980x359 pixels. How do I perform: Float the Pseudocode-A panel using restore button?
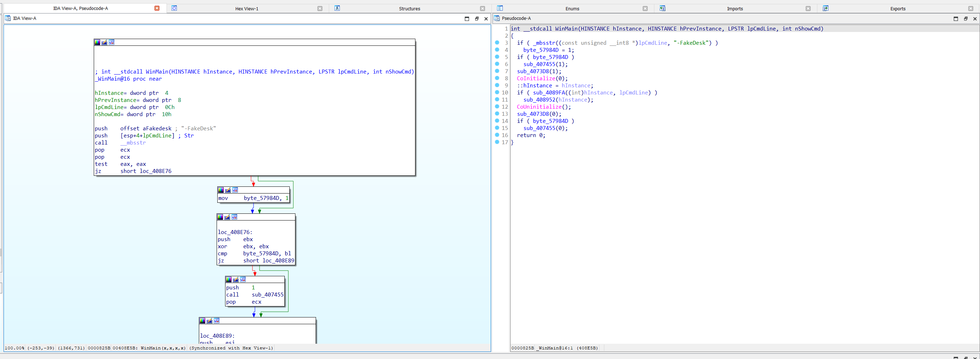(965, 18)
